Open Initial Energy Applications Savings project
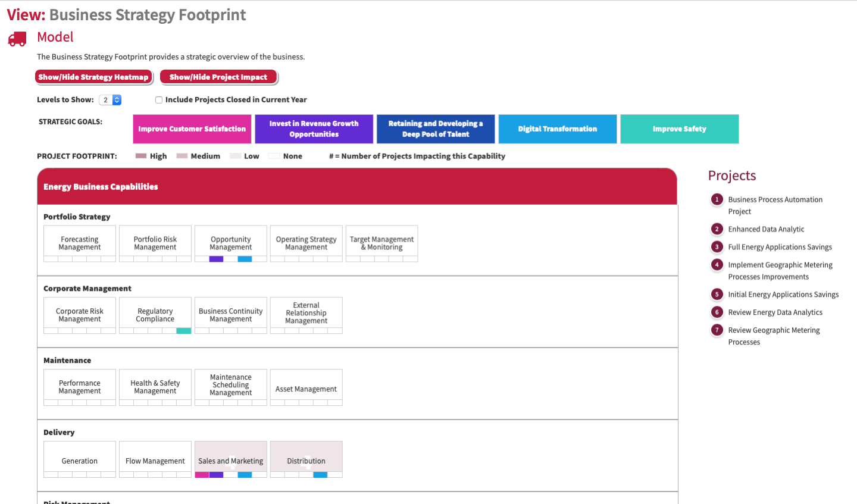The width and height of the screenshot is (857, 504). [x=783, y=295]
